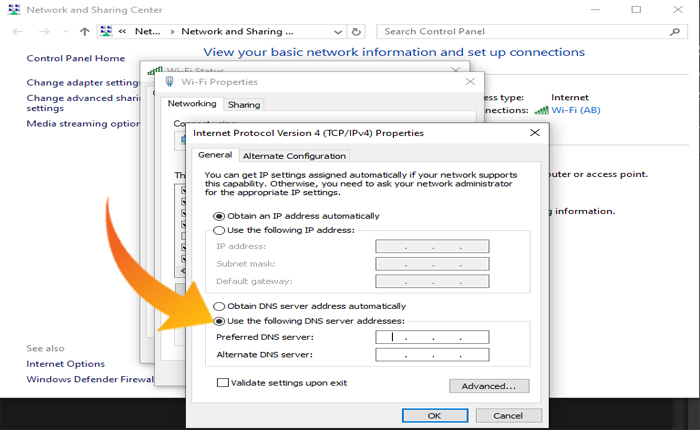This screenshot has height=430, width=700.
Task: Switch to Alternate Configuration tab
Action: (294, 156)
